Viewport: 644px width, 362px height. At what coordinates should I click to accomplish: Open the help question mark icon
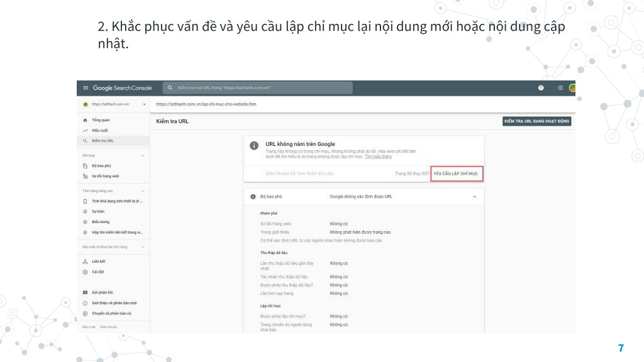[x=541, y=88]
